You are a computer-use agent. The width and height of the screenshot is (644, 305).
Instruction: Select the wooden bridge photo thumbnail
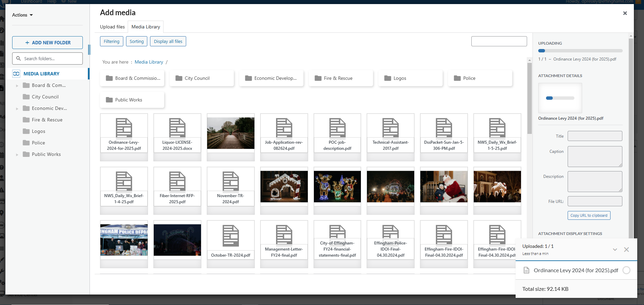coord(231,133)
